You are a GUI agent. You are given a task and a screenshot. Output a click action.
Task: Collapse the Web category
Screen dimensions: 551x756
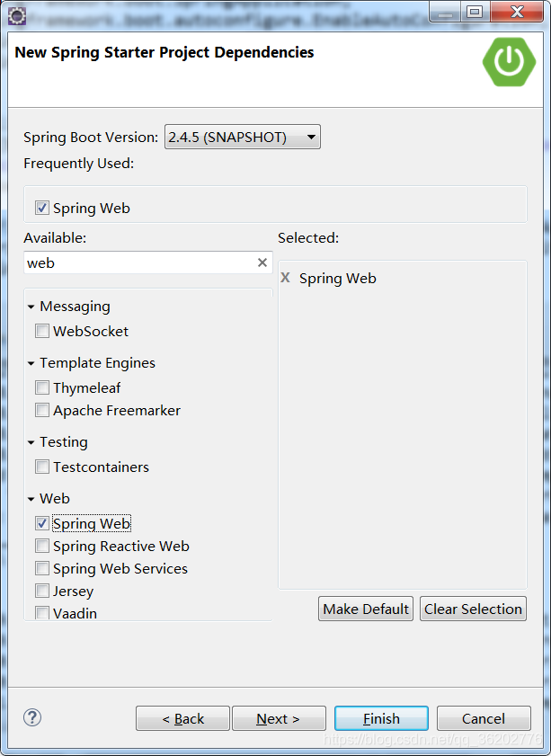[x=31, y=499]
